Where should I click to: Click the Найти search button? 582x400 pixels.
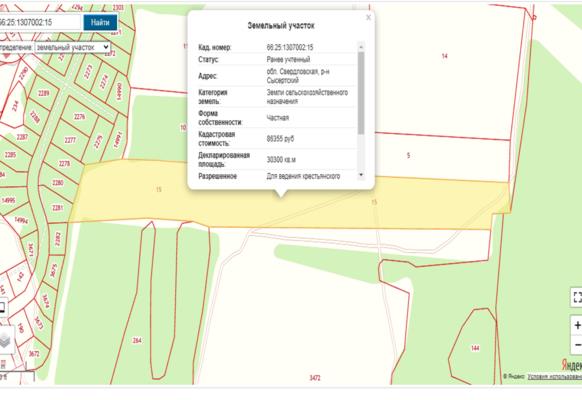(x=100, y=22)
